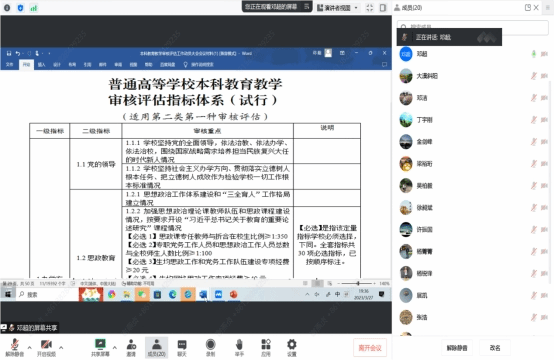Click the Undo arrow in Word
The width and height of the screenshot is (554, 360).
point(18,53)
